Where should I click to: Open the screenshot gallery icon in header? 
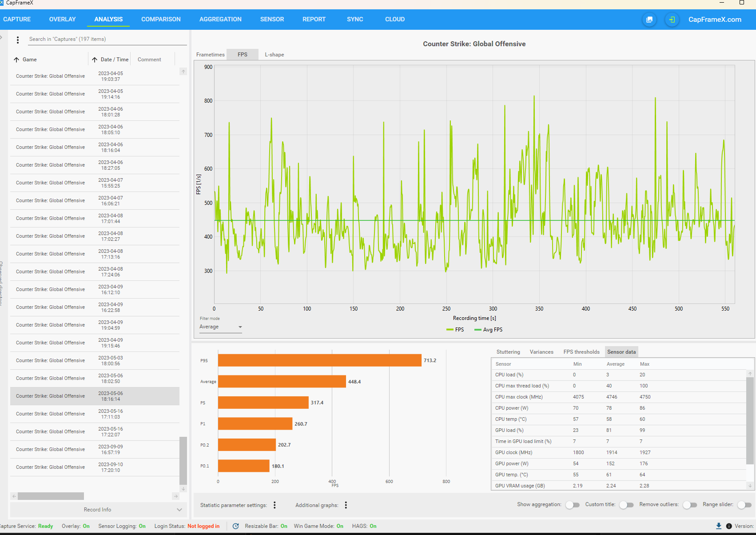point(649,20)
